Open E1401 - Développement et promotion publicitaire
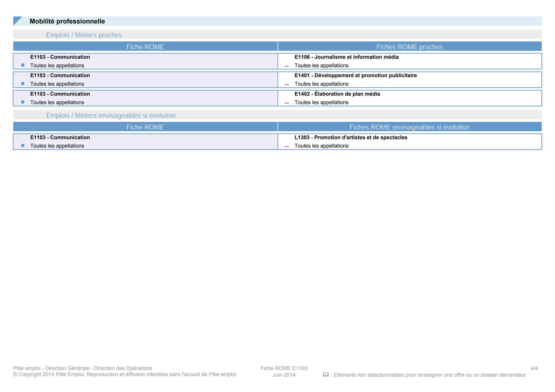Image resolution: width=555 pixels, height=392 pixels. [356, 75]
